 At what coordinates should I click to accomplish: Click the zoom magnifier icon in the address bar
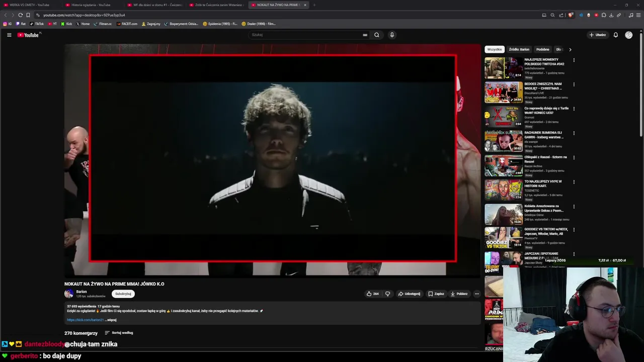(552, 15)
